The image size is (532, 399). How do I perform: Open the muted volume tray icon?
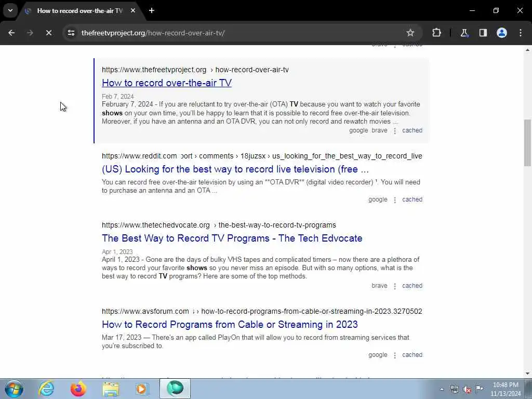(467, 389)
